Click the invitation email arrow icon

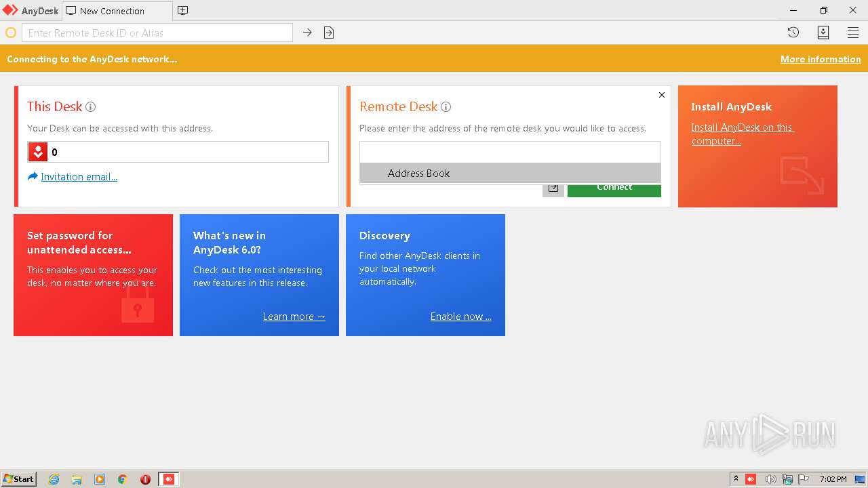(33, 176)
